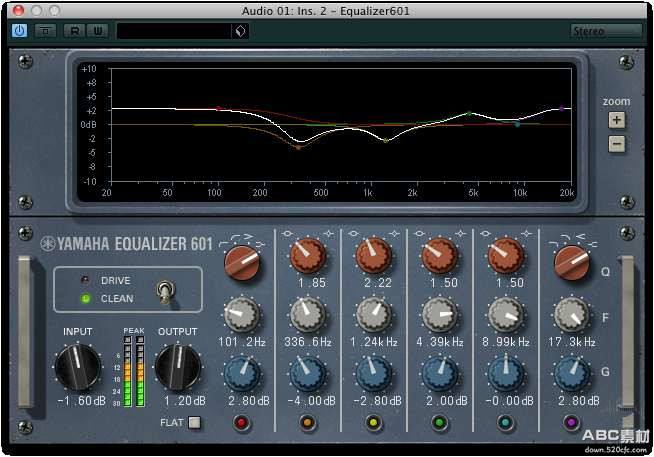Click the input/output peak level meter
This screenshot has width=654, height=457.
(x=134, y=371)
